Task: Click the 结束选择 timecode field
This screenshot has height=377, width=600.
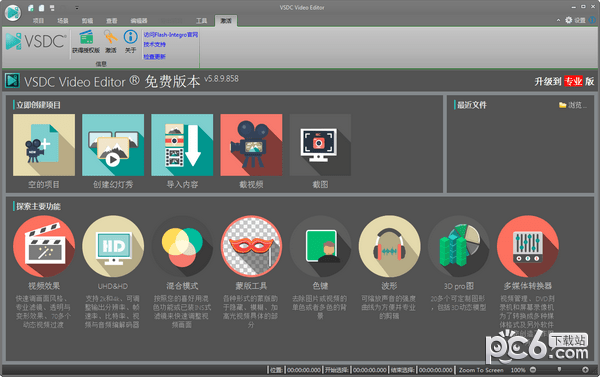Action: pos(435,370)
